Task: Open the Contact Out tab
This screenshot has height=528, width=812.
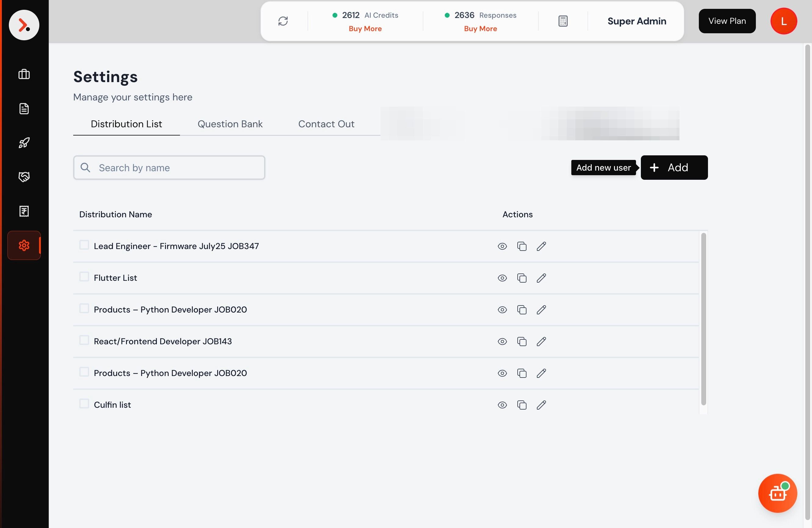Action: (x=326, y=124)
